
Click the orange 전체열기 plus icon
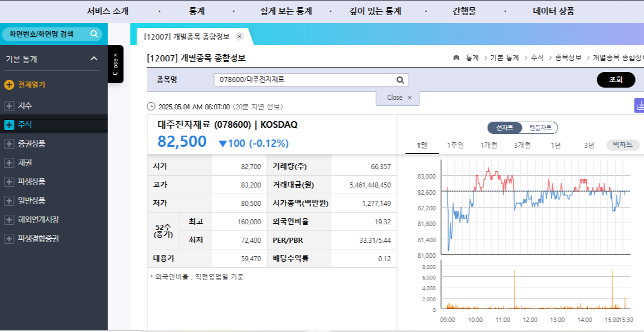(x=9, y=85)
